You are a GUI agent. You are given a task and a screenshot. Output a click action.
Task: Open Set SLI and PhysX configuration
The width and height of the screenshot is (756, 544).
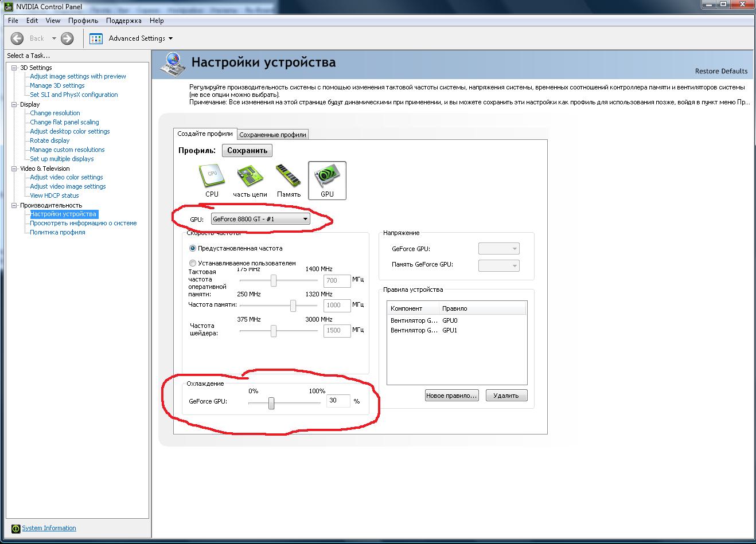click(74, 95)
